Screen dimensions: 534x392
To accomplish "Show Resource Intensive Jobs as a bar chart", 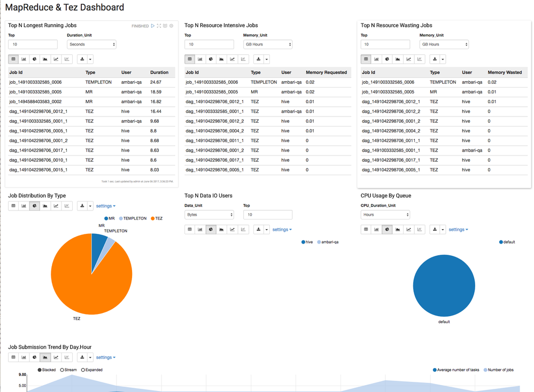I will click(x=200, y=59).
